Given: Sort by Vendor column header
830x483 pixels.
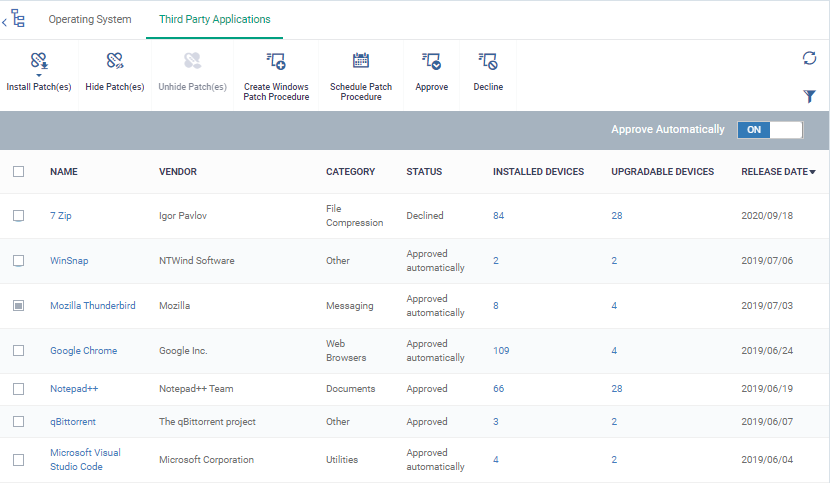Looking at the screenshot, I should click(178, 172).
